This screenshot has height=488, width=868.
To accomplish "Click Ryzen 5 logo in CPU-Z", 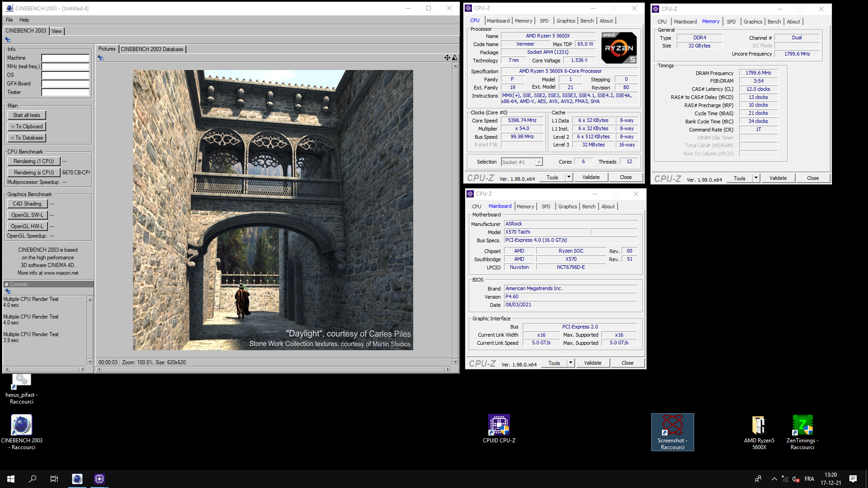I will click(619, 47).
